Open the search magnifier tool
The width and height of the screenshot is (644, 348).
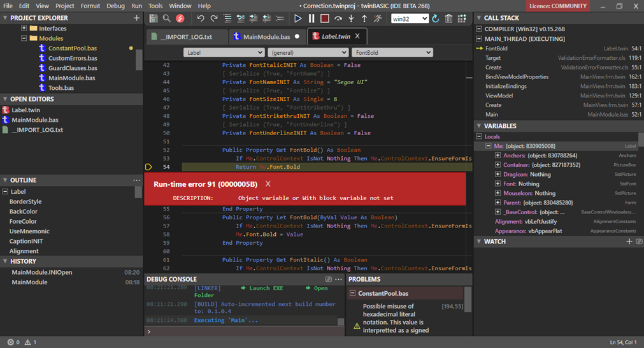(166, 18)
